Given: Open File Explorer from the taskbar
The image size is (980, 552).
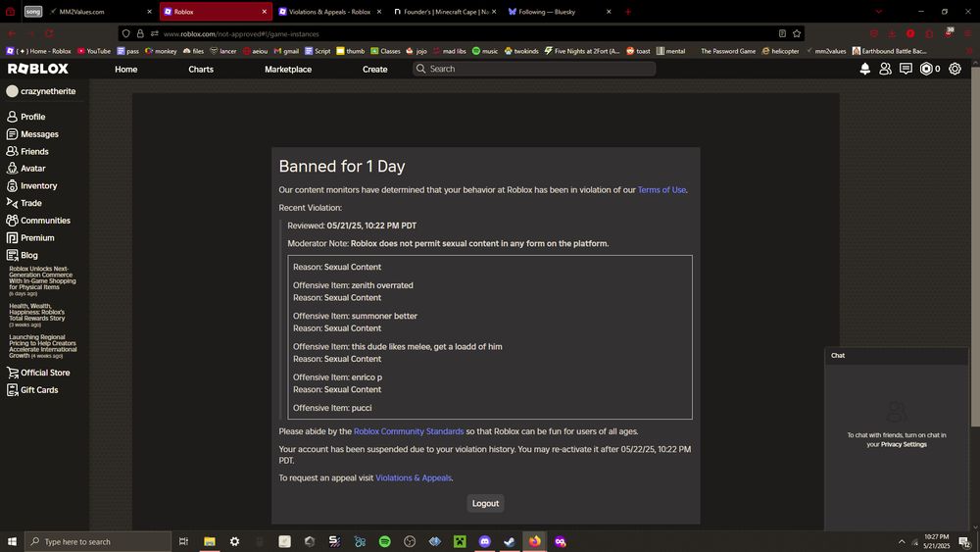Looking at the screenshot, I should tap(210, 541).
